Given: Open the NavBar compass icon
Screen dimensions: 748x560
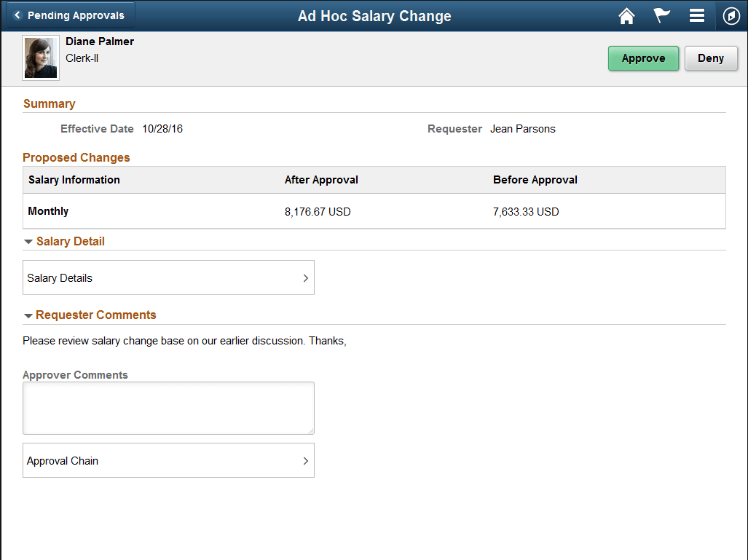Looking at the screenshot, I should 731,15.
